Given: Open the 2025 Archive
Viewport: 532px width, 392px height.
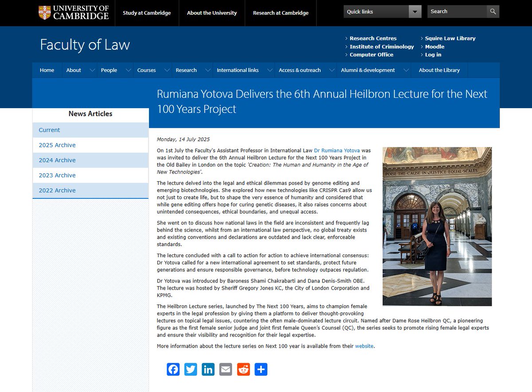Looking at the screenshot, I should coord(90,145).
